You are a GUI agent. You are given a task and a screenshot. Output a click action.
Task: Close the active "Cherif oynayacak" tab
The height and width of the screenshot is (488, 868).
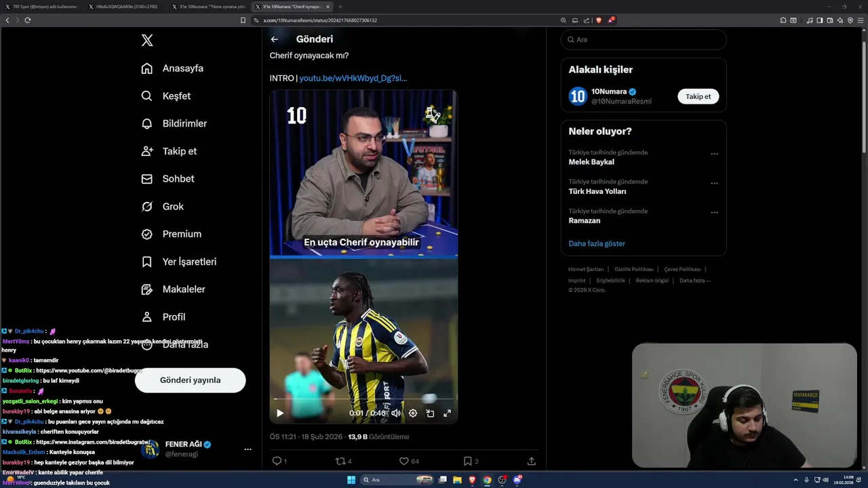coord(328,7)
